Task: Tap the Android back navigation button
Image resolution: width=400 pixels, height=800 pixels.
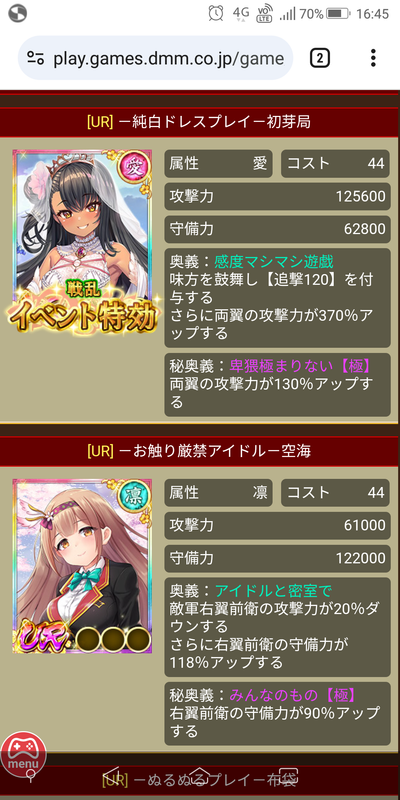Action: 113,776
